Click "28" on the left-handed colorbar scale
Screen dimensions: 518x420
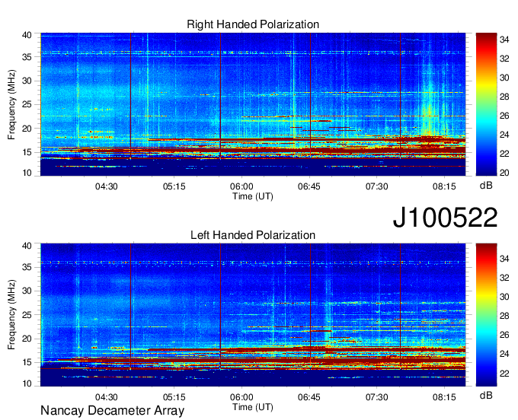tap(504, 316)
